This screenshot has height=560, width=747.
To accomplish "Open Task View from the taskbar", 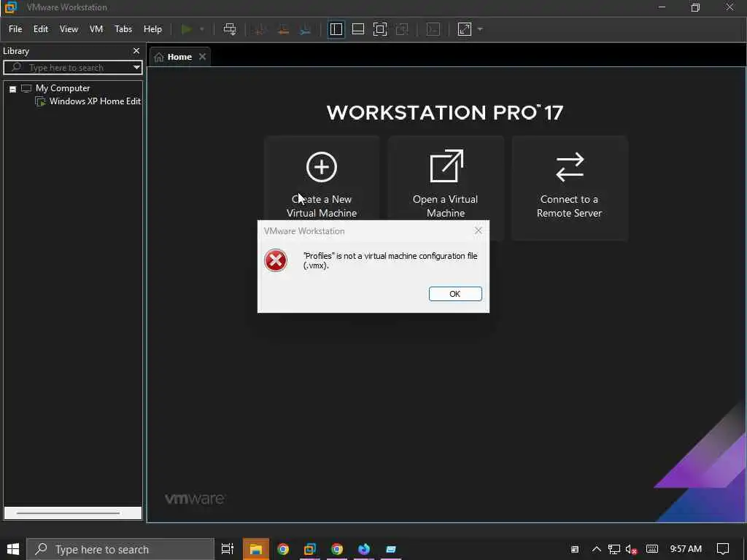I will [228, 549].
